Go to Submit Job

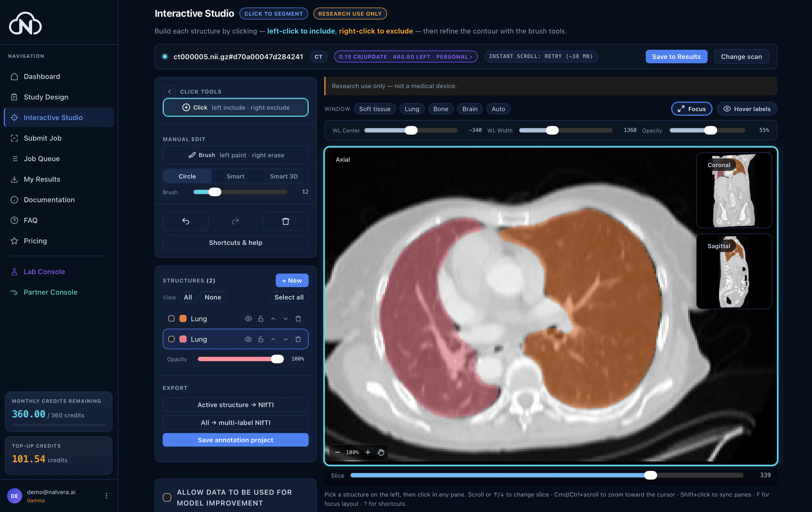59,138
